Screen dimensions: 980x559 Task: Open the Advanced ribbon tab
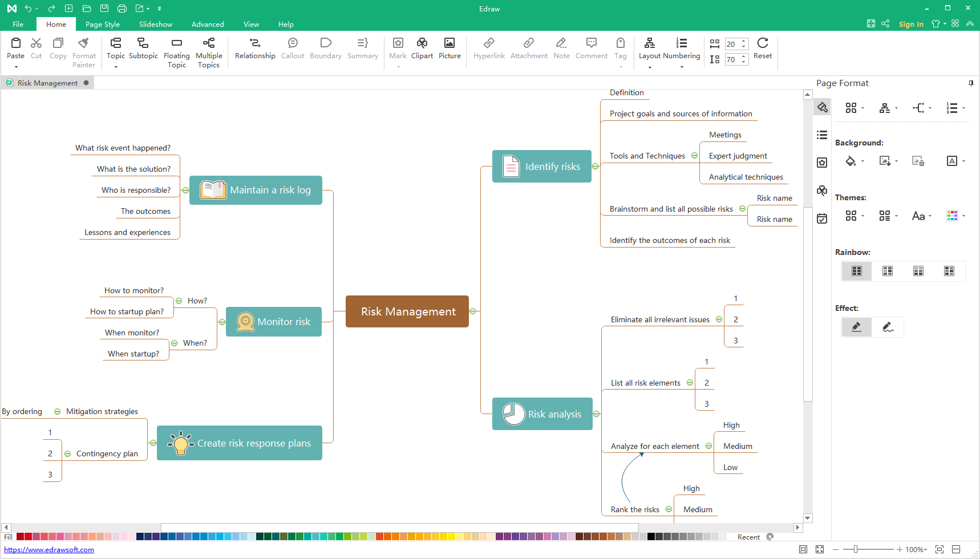tap(208, 25)
